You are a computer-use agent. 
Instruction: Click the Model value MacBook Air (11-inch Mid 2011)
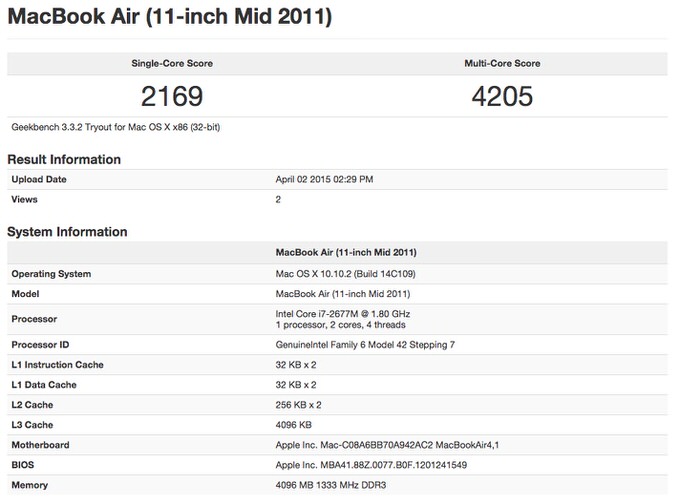[343, 294]
